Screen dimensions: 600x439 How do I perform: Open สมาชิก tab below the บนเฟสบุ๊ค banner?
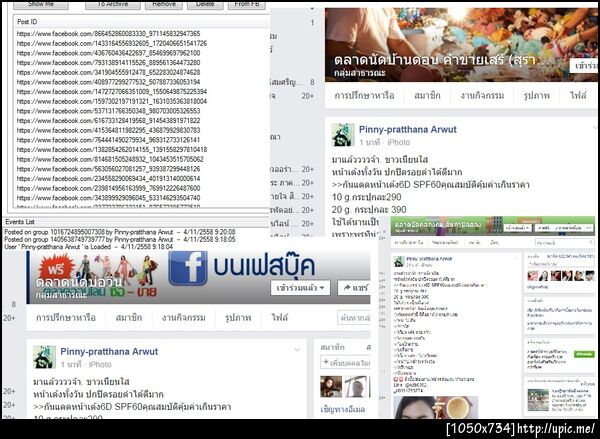129,317
